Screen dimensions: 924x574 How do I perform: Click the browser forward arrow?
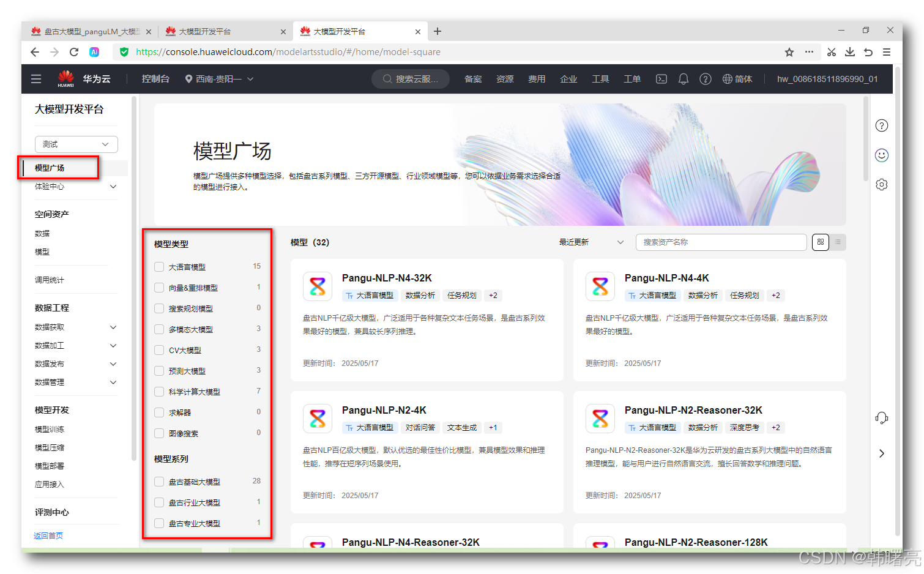(x=54, y=52)
